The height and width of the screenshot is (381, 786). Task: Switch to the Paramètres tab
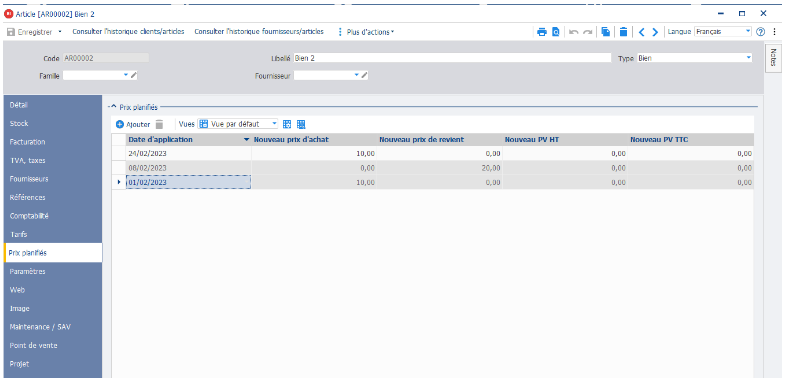pos(52,271)
